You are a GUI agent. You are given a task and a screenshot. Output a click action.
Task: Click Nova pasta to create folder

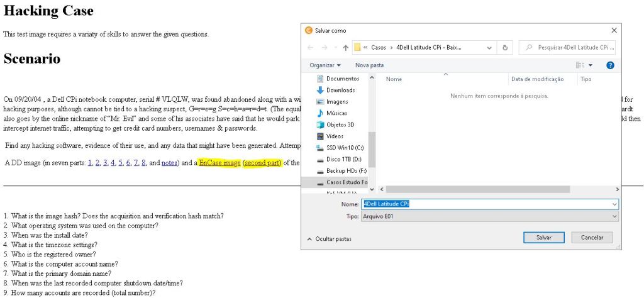(x=369, y=65)
